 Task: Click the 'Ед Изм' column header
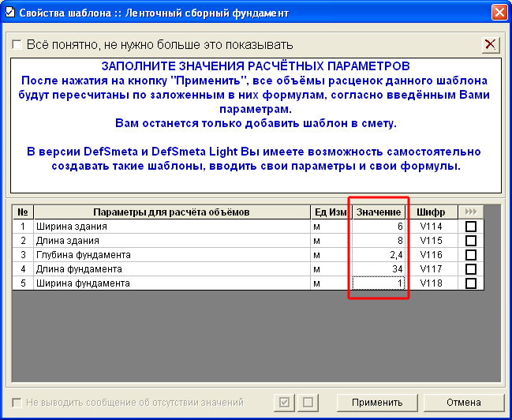tap(331, 212)
